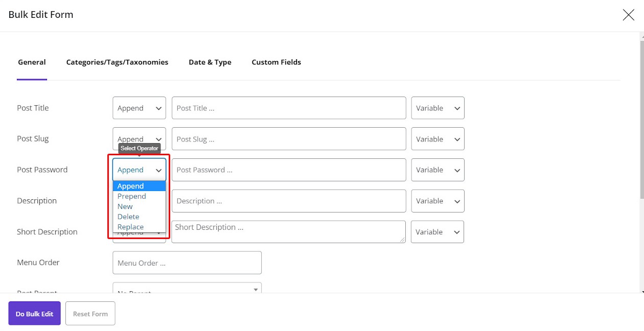
Task: Select New in the operator list
Action: pos(125,206)
